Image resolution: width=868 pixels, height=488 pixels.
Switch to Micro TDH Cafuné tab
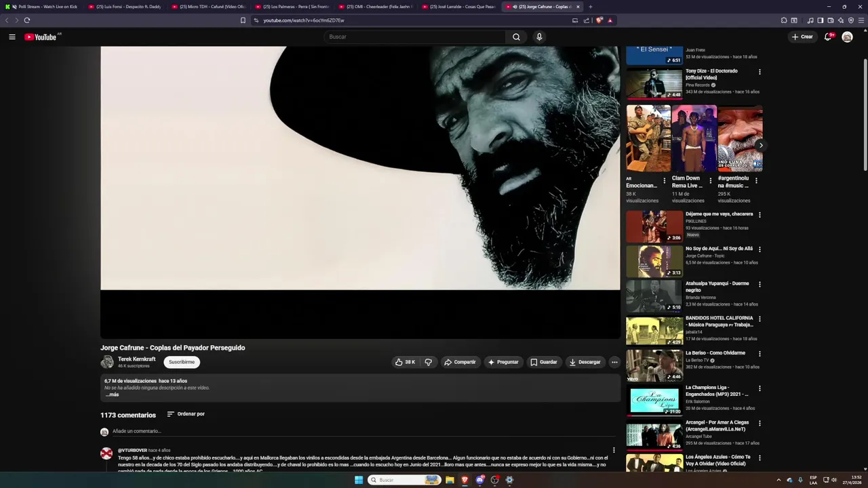pyautogui.click(x=208, y=7)
